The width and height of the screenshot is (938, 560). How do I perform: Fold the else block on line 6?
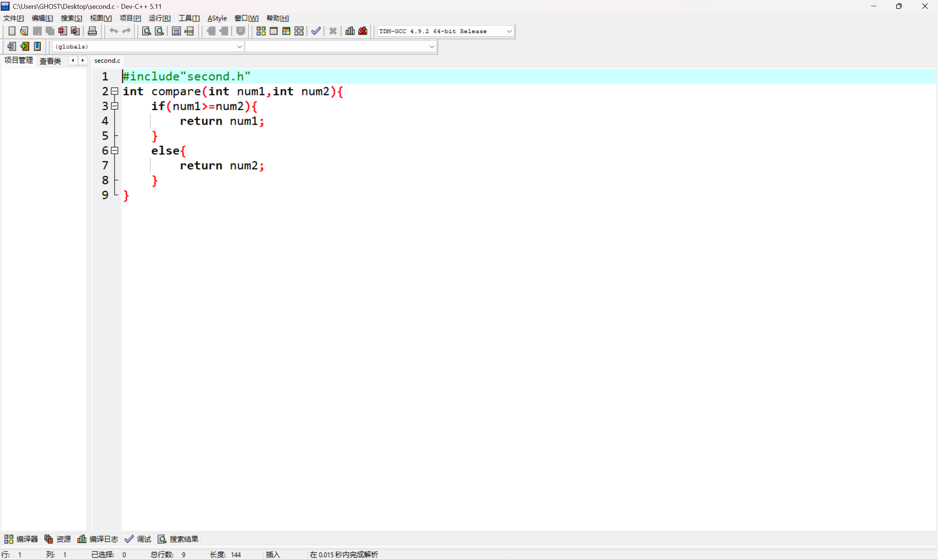pyautogui.click(x=115, y=151)
